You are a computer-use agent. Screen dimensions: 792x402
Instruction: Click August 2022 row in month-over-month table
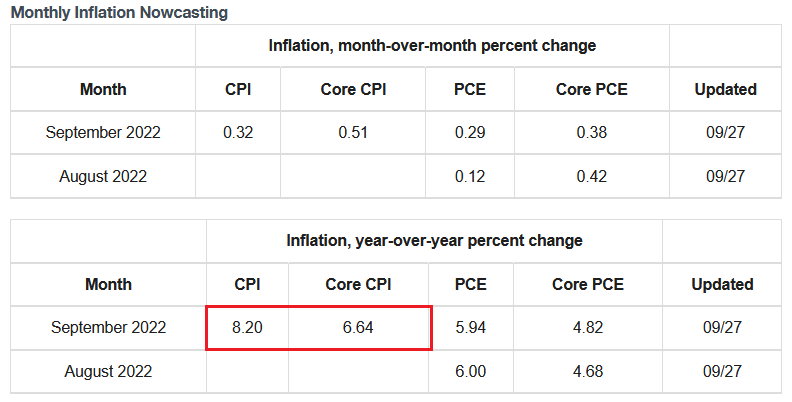click(x=103, y=176)
